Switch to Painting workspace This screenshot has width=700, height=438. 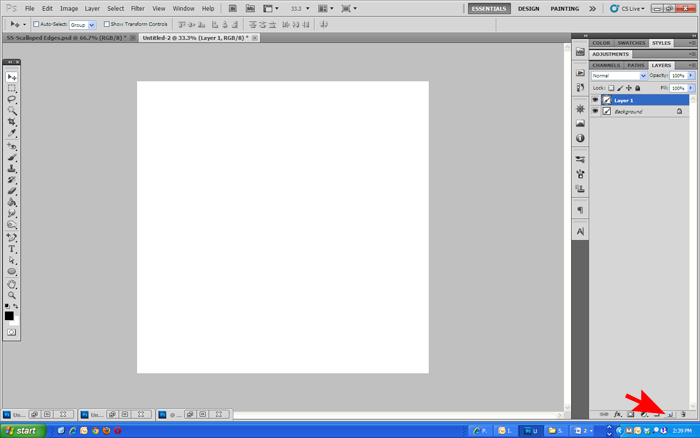[x=564, y=8]
